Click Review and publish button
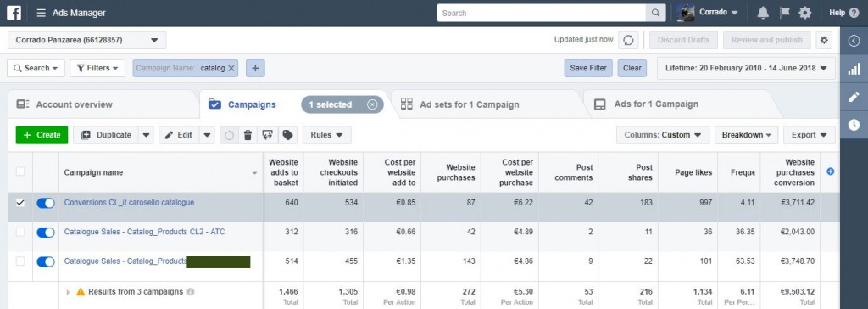 coord(766,40)
